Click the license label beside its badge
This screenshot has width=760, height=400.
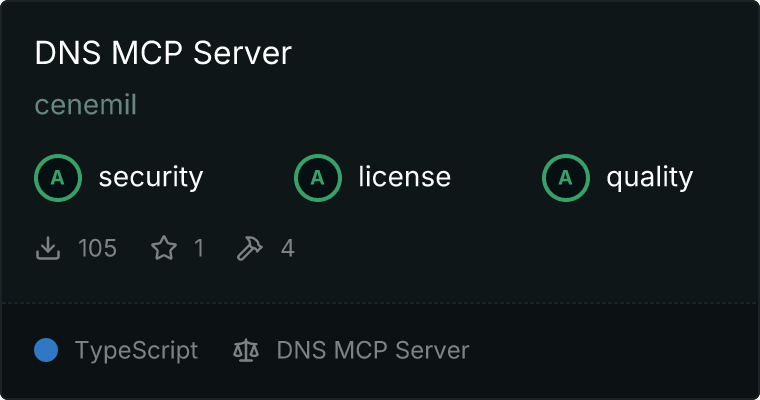coord(404,178)
